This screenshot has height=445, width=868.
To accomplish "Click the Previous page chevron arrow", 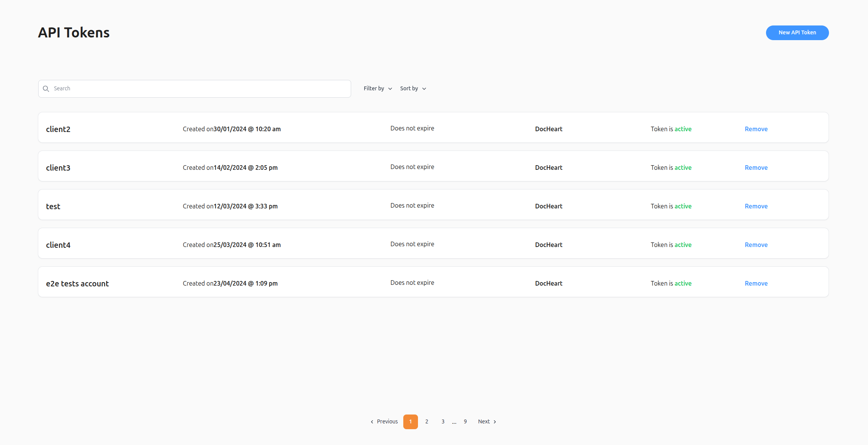I will 372,422.
